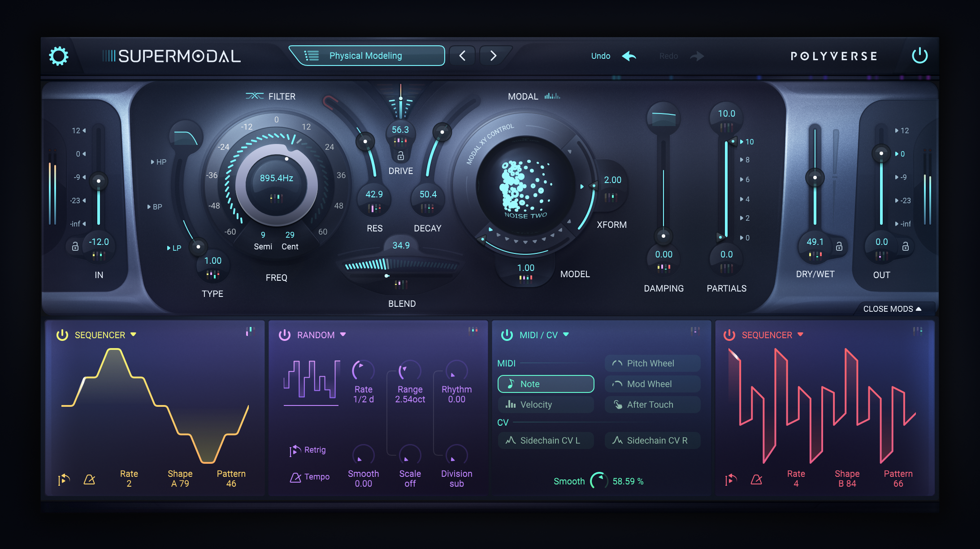Click the Redo arrow icon

697,56
